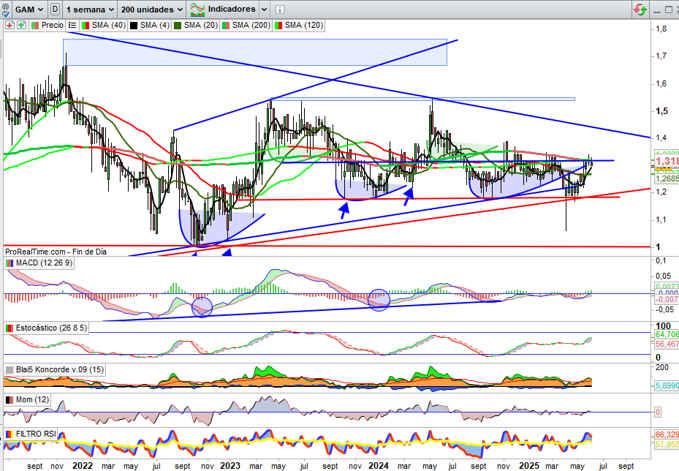Open Mom (12) panel label
The width and height of the screenshot is (679, 471).
point(32,400)
